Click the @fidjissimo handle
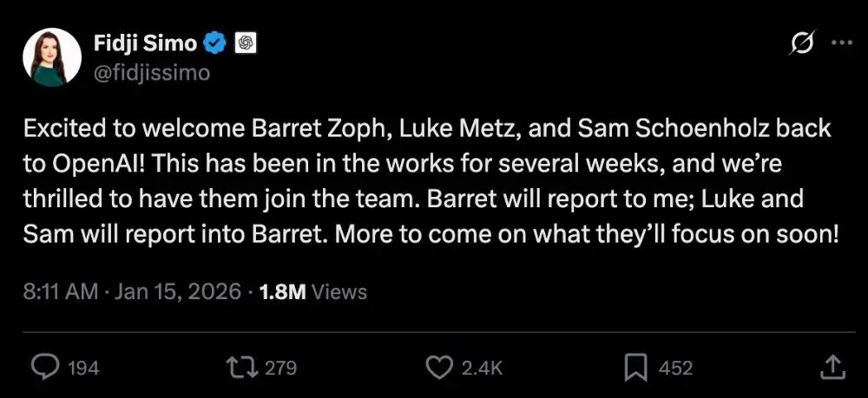This screenshot has height=398, width=868. point(151,72)
